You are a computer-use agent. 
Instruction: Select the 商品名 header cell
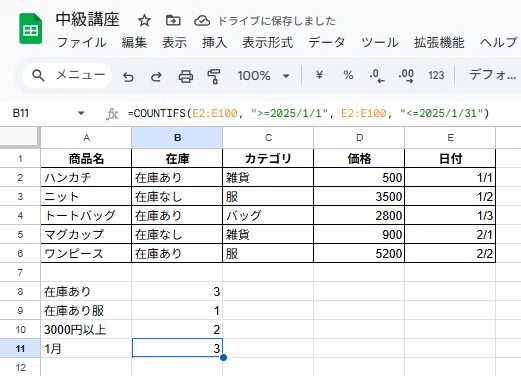86,158
